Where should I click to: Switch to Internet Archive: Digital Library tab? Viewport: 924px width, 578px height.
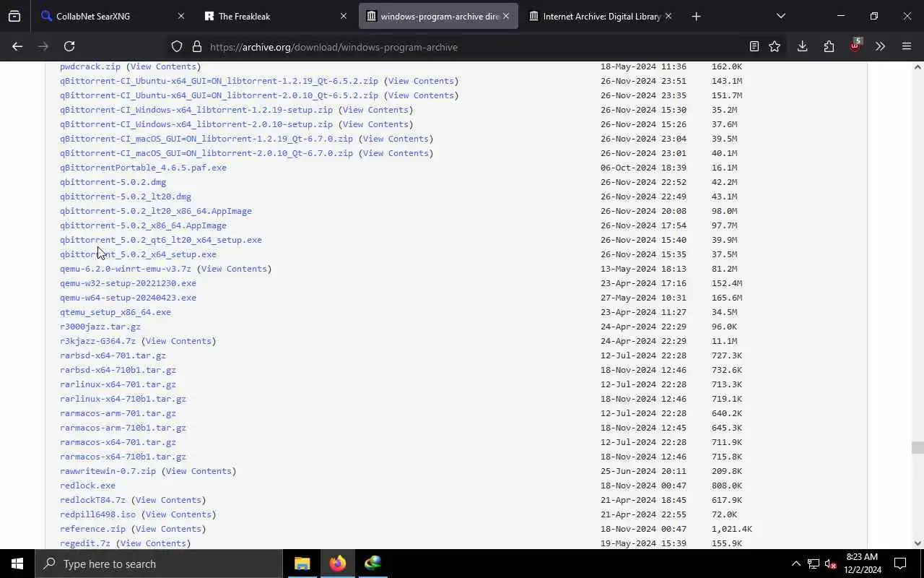click(599, 16)
